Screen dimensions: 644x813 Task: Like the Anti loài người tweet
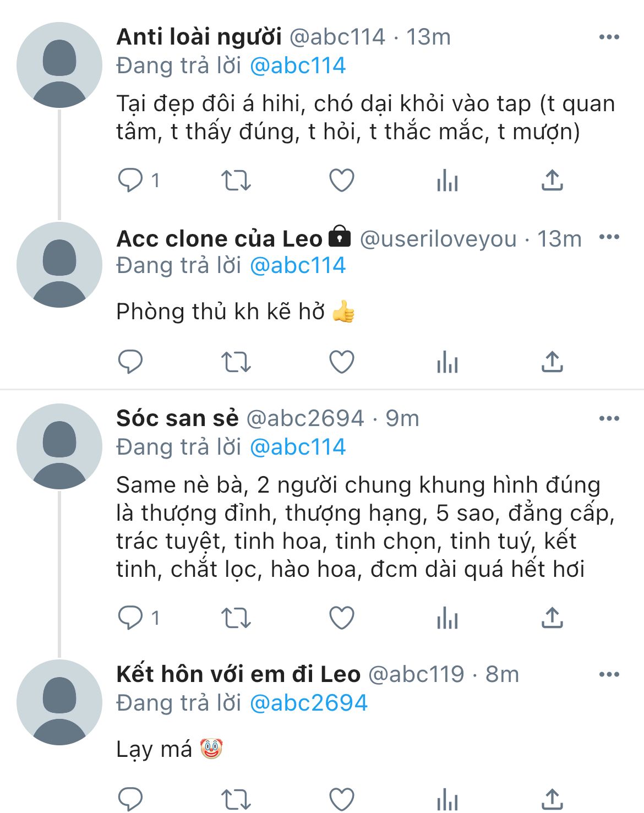coord(341,180)
